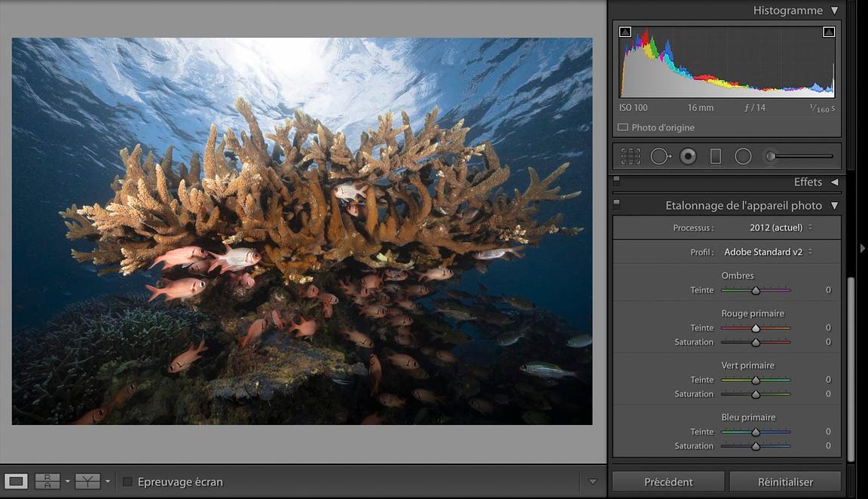Viewport: 868px width, 499px height.
Task: Click the tool strip brush size slider
Action: (x=799, y=157)
